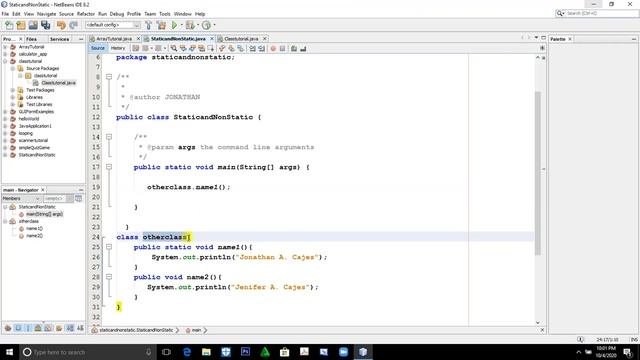640x360 pixels.
Task: Click the Clean and Build Project icon
Action: click(x=162, y=25)
